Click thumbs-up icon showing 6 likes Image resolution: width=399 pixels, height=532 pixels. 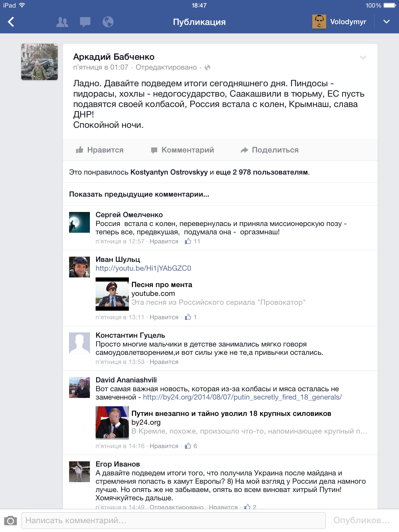click(x=188, y=446)
